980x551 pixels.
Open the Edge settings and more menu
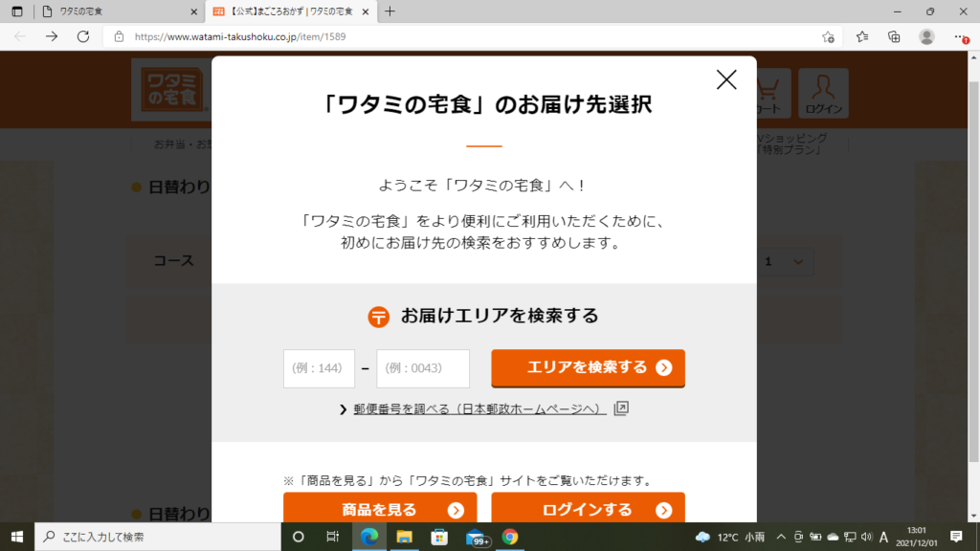click(x=961, y=37)
